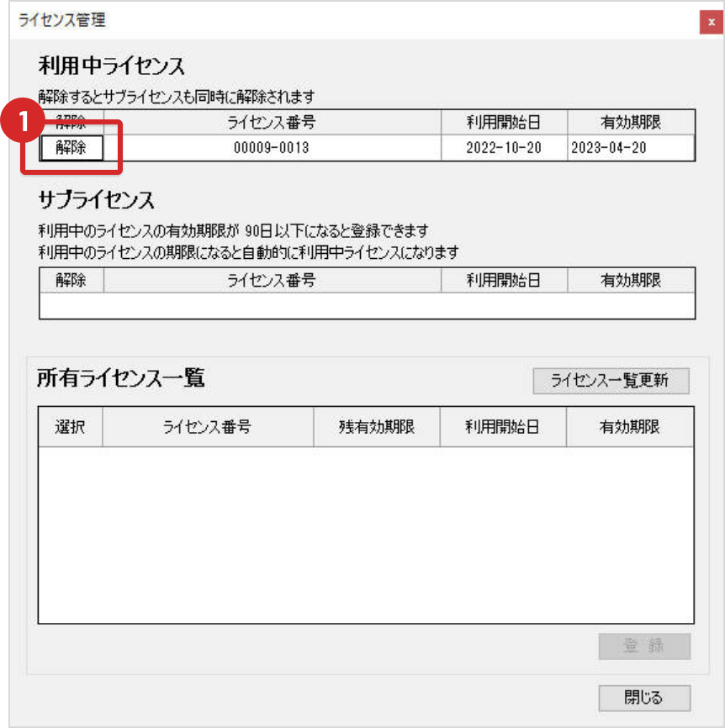The image size is (725, 728).
Task: Click the 利用中ライセンス section heading
Action: [x=112, y=66]
